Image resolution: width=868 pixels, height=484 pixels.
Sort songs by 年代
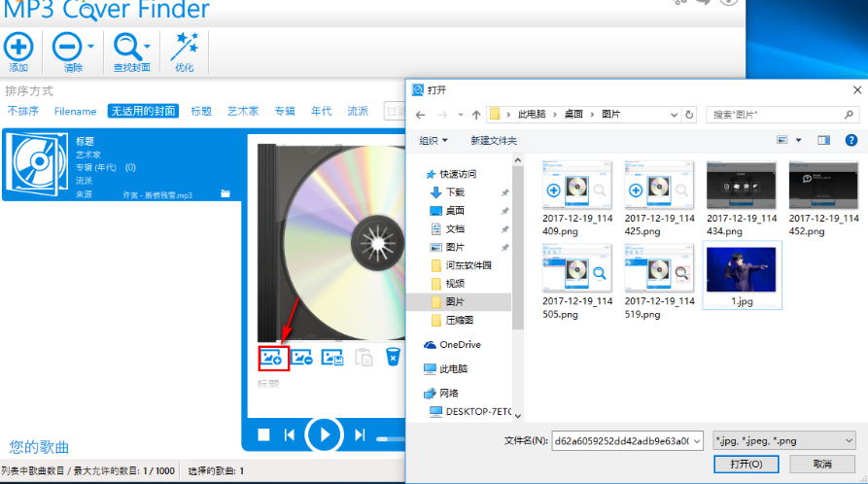click(321, 112)
